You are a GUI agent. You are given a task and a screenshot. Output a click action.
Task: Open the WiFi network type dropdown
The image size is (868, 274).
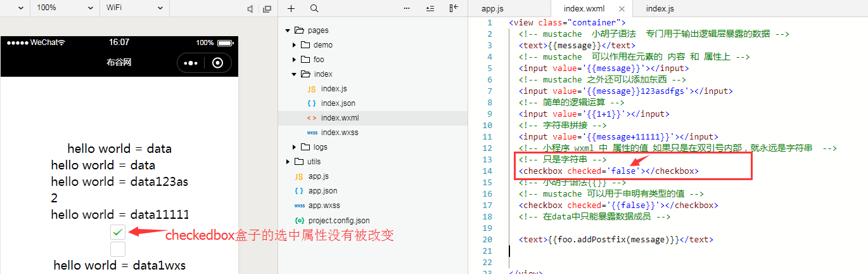(136, 8)
